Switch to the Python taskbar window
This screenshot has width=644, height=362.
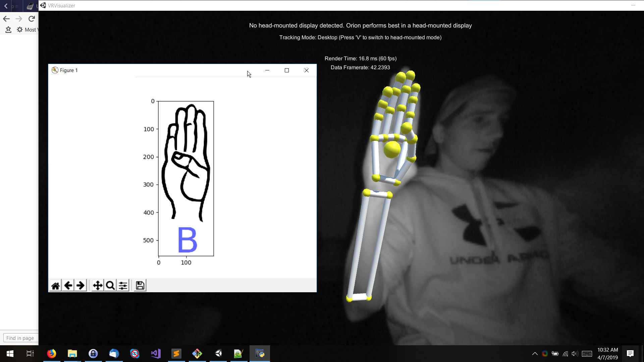coord(260,353)
